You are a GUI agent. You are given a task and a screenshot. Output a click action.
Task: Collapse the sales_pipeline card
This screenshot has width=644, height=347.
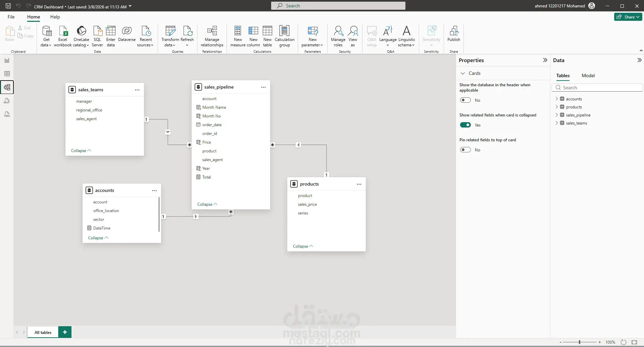[207, 204]
